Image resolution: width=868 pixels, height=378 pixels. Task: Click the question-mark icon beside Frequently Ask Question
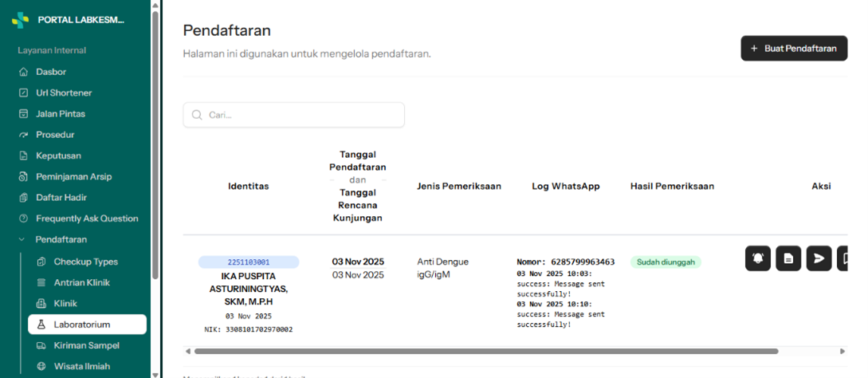point(23,219)
